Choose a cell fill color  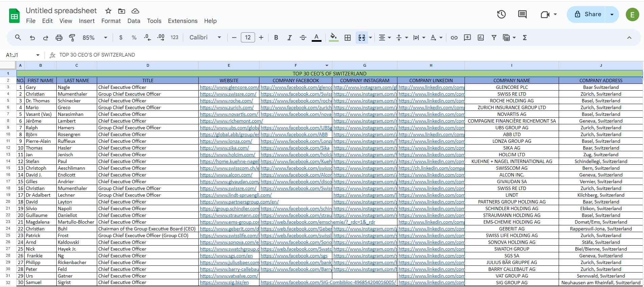[x=333, y=38]
